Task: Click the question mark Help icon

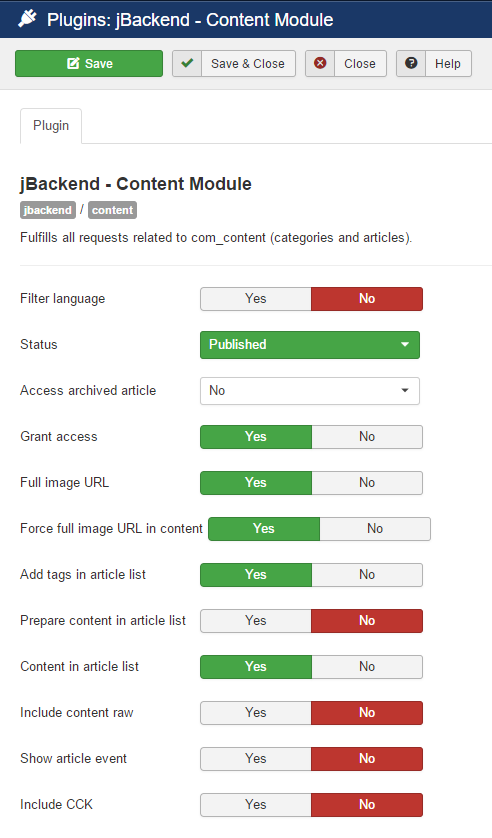Action: [411, 63]
